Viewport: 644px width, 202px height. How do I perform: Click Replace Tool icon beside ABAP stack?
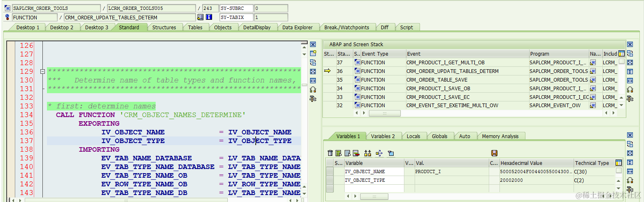click(630, 53)
